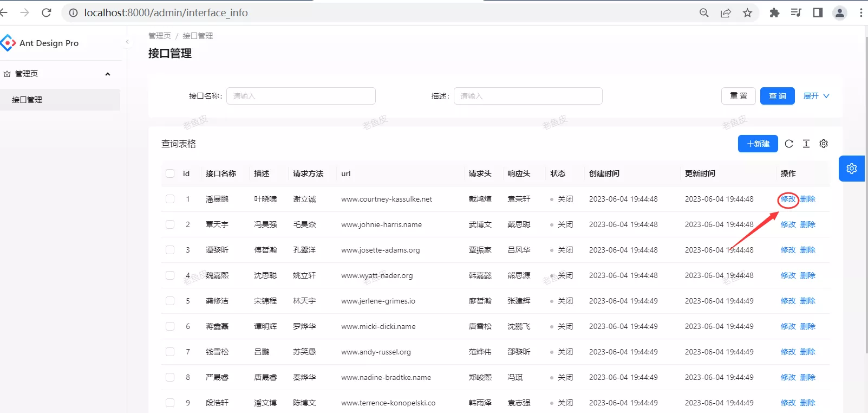
Task: Check the row checkbox for id 7
Action: tap(170, 352)
